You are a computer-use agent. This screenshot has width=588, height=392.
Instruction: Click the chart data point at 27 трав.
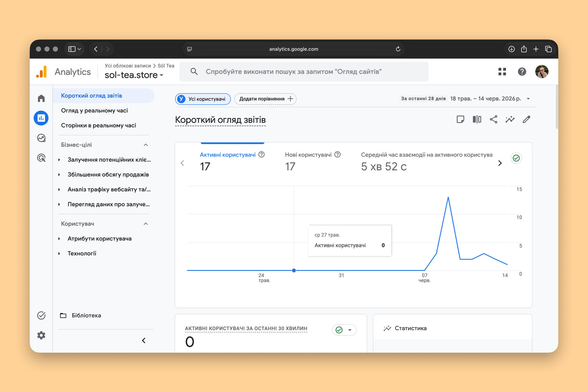pos(294,271)
